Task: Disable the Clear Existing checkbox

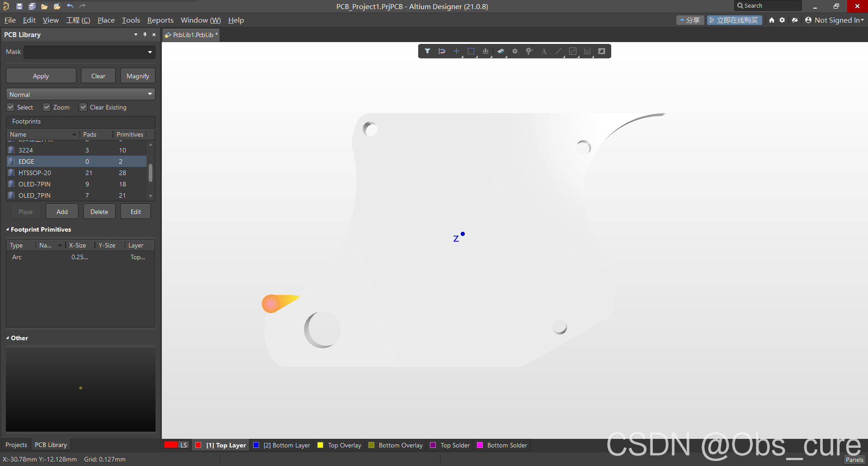Action: point(83,107)
